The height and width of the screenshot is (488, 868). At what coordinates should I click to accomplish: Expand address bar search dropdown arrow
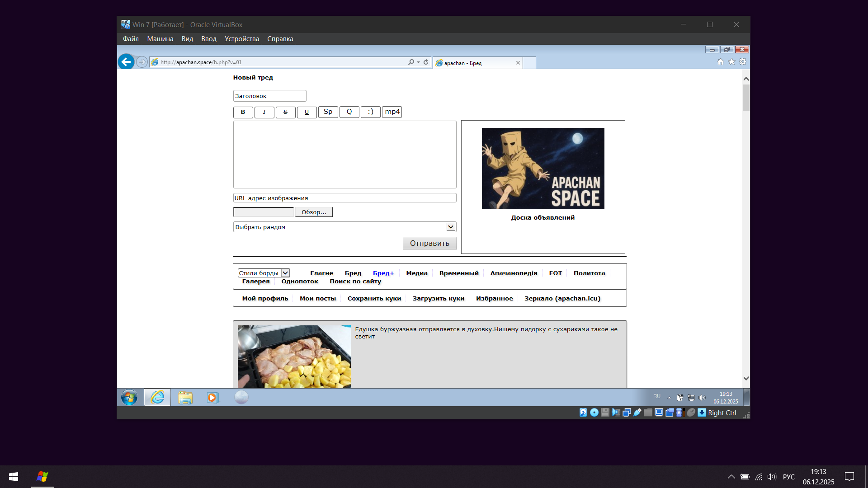tap(419, 62)
